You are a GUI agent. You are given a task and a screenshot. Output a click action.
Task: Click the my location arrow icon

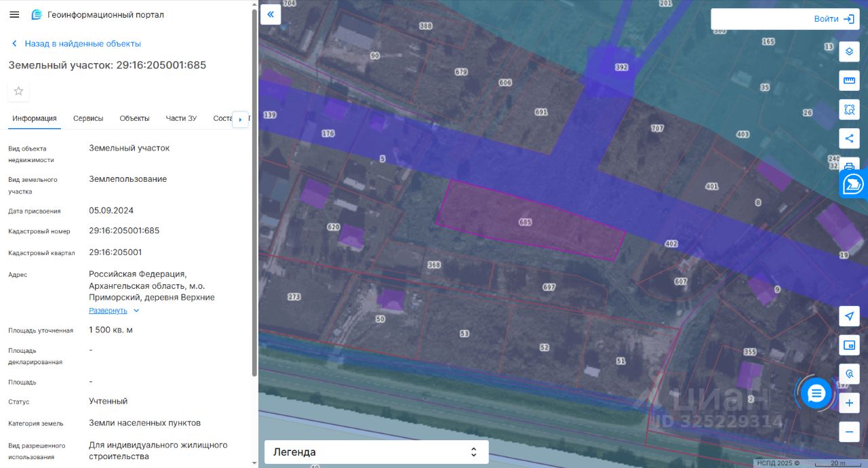[849, 316]
